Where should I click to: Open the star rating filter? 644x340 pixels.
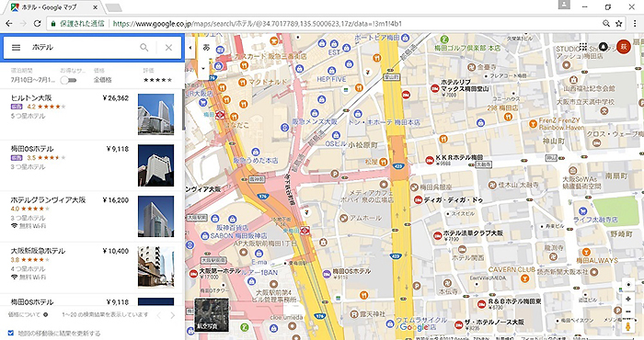[x=157, y=80]
